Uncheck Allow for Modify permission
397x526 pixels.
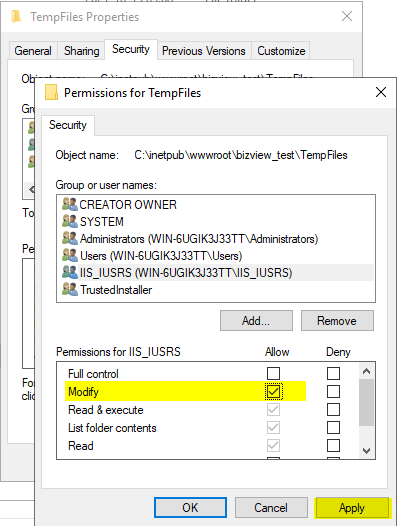(x=273, y=391)
